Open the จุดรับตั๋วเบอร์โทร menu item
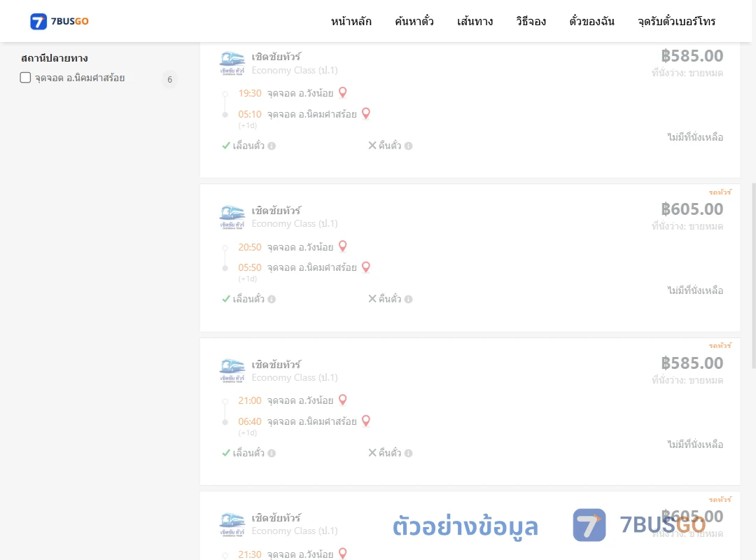This screenshot has width=756, height=560. 676,21
